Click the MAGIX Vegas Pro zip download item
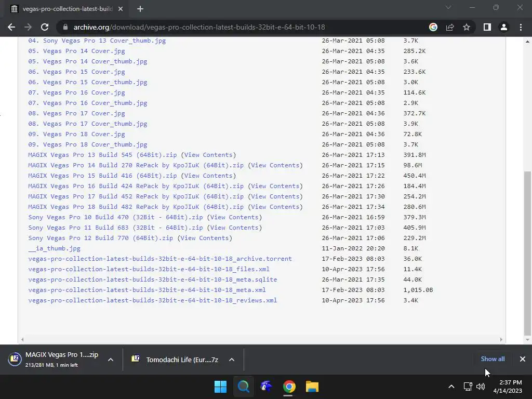The image size is (532, 399). (x=54, y=360)
